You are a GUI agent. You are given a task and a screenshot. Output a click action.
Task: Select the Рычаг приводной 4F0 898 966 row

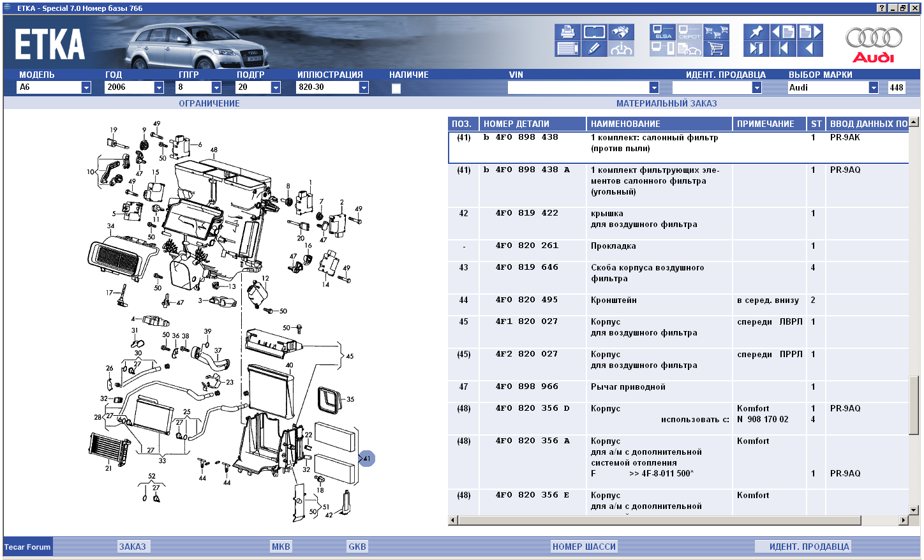click(x=678, y=392)
